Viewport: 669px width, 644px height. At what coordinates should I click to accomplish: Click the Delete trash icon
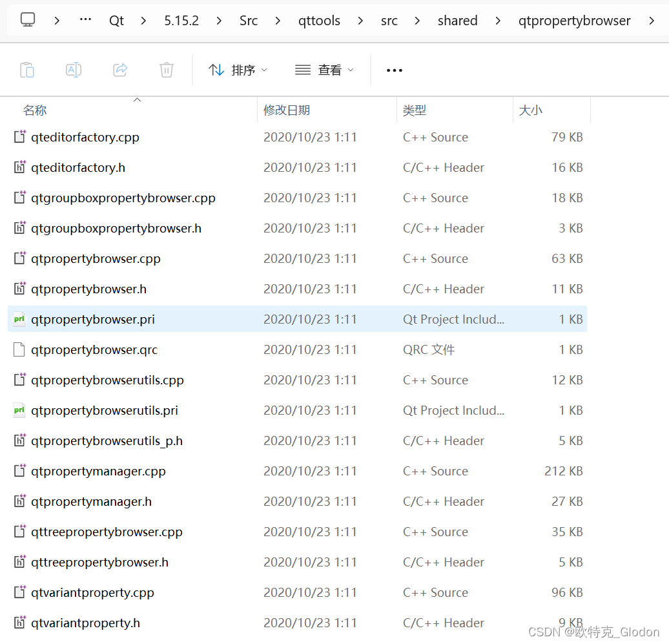point(166,70)
